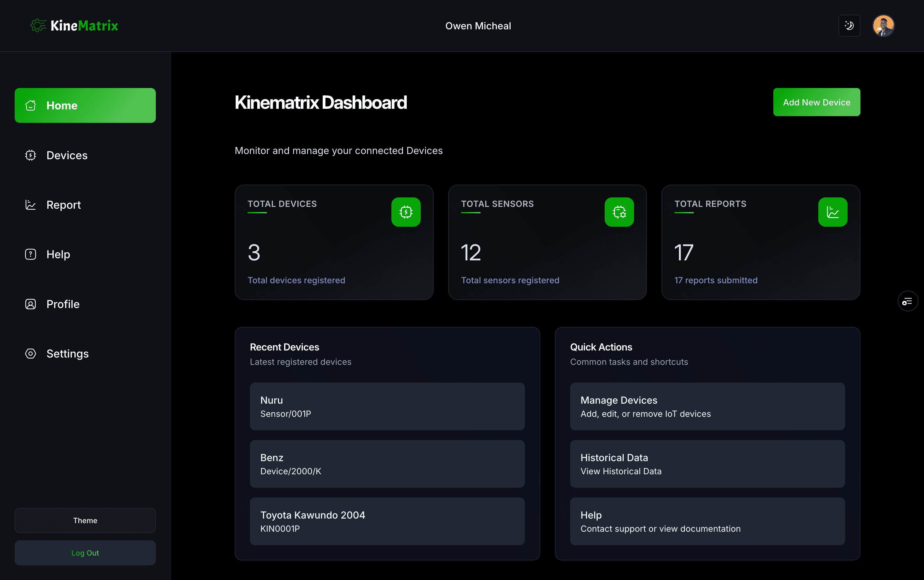Open Manage Devices quick action
924x580 pixels.
click(x=707, y=406)
